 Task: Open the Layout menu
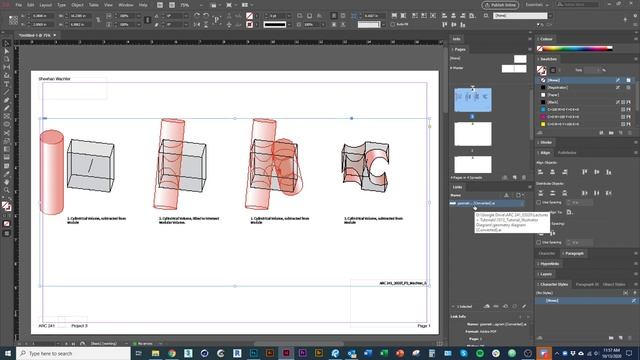[45, 5]
